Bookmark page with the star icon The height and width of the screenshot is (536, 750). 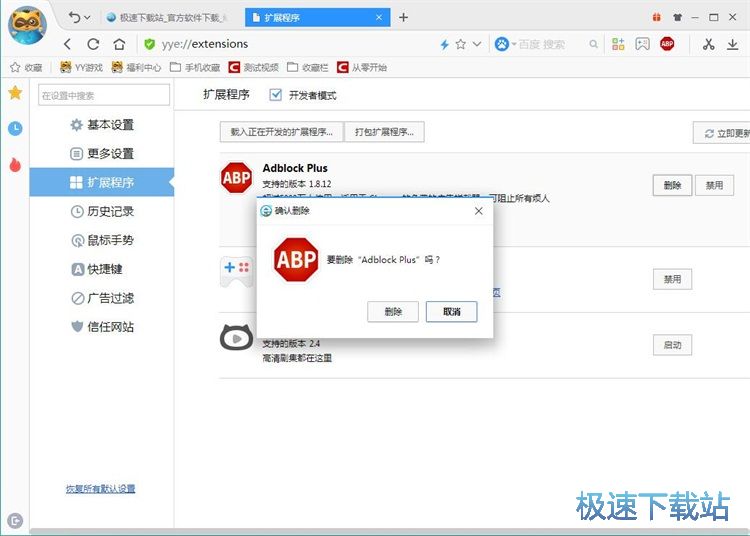click(461, 44)
